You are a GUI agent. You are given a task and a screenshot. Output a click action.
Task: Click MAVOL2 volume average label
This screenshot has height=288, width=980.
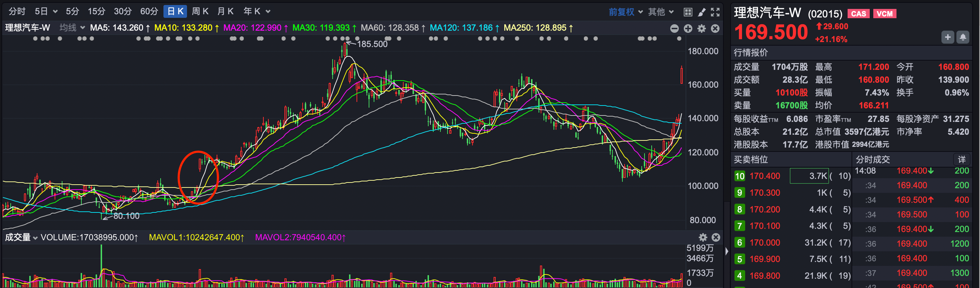coord(300,237)
